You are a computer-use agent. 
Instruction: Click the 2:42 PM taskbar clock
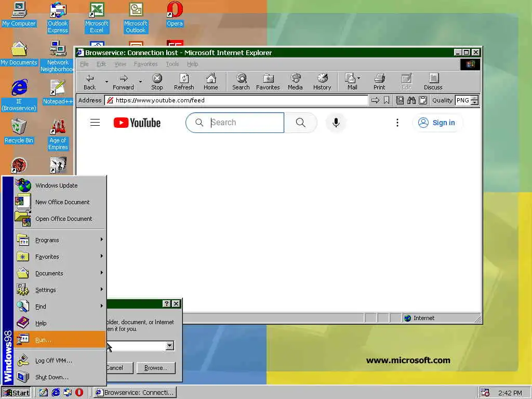coord(510,393)
